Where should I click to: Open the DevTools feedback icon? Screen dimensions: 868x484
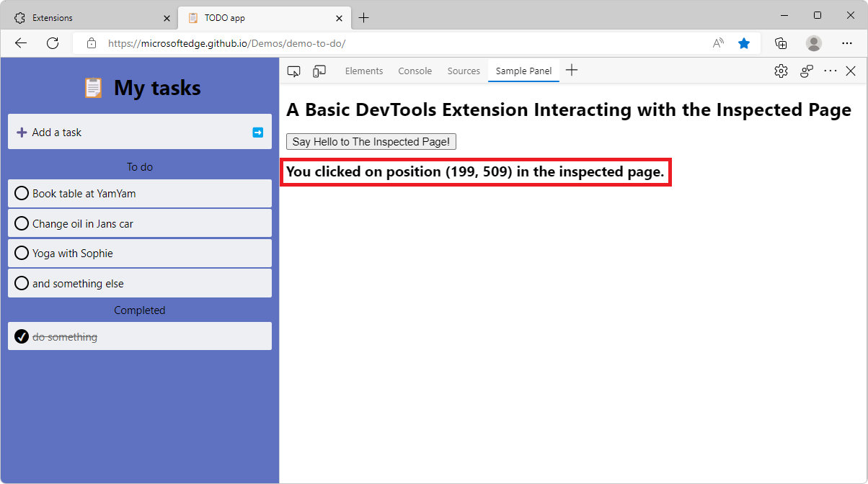(807, 71)
